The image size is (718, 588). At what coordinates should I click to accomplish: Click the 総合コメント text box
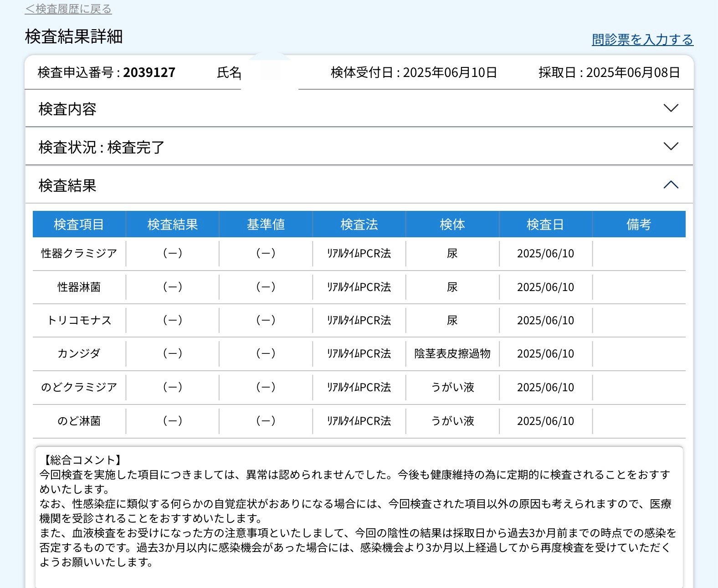pos(359,515)
